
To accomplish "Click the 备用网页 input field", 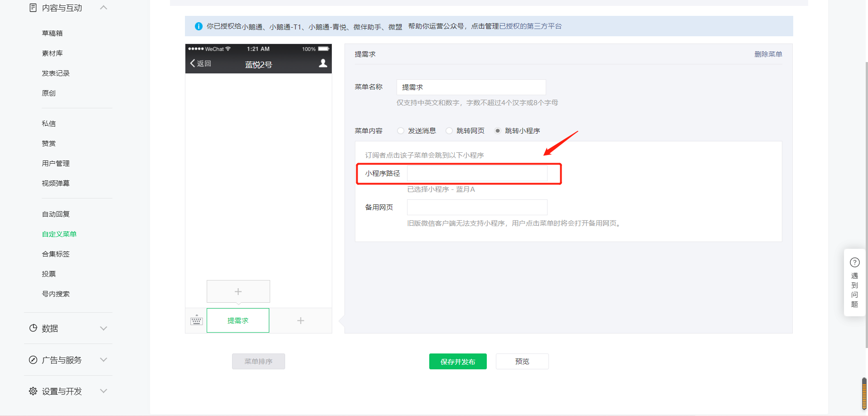I will pyautogui.click(x=477, y=207).
